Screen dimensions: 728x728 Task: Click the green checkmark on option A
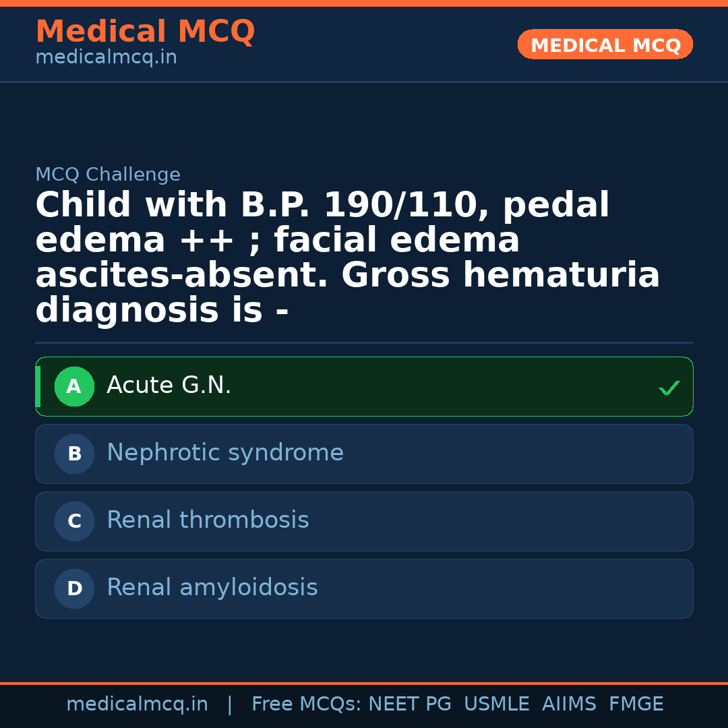(669, 388)
